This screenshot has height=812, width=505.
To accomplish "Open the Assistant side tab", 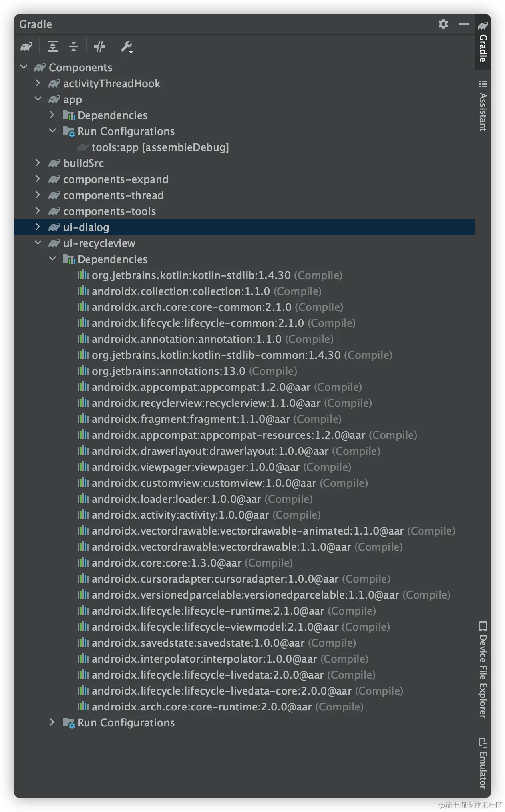I will pyautogui.click(x=483, y=106).
